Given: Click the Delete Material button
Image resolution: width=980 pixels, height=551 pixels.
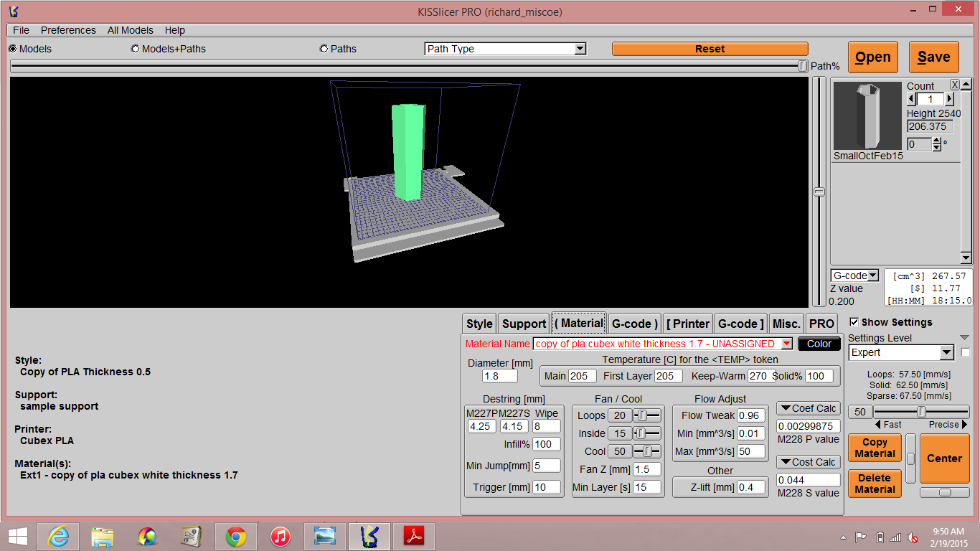Looking at the screenshot, I should click(875, 484).
